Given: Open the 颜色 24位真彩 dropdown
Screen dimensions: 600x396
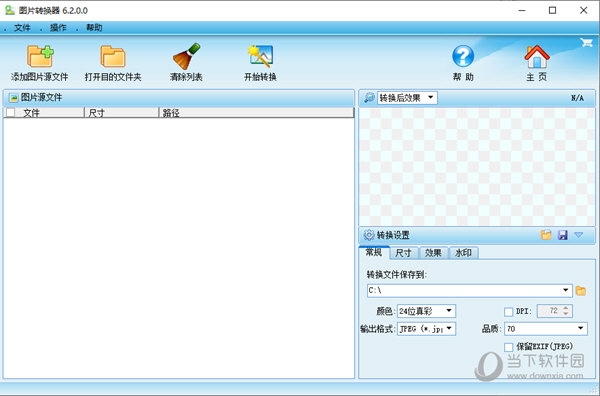Looking at the screenshot, I should (449, 311).
